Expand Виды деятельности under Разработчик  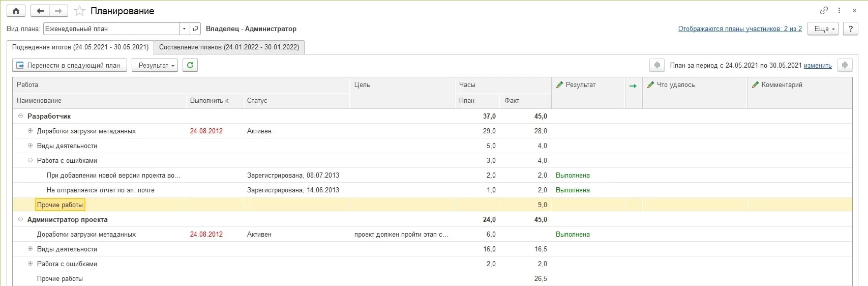[31, 146]
